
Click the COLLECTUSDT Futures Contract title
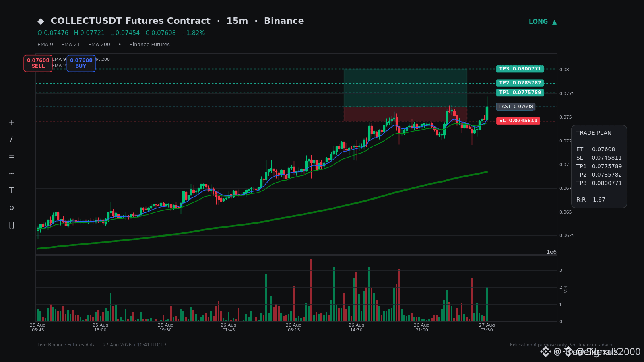point(130,21)
